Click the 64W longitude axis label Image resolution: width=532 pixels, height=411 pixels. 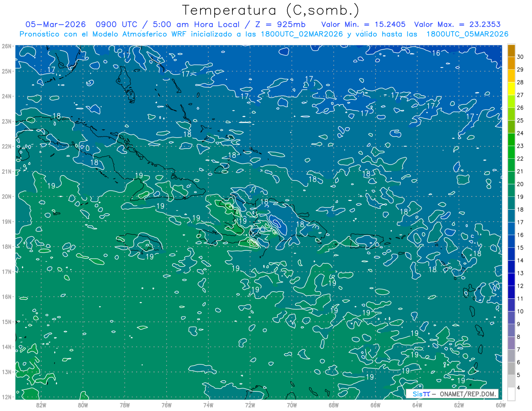point(417,405)
